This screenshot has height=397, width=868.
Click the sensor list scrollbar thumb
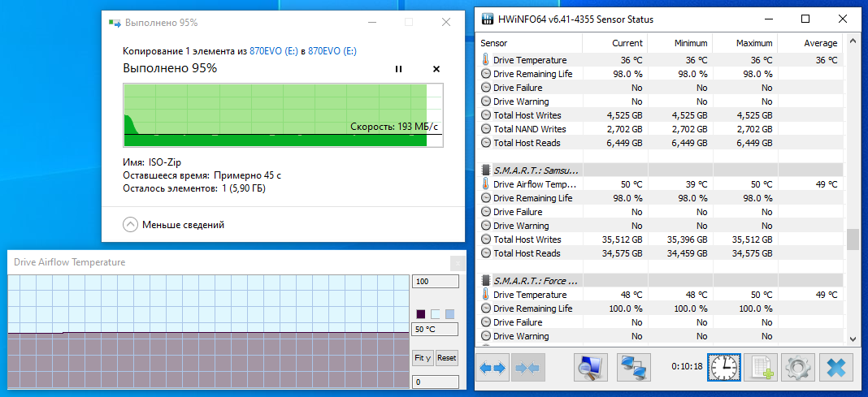(853, 240)
